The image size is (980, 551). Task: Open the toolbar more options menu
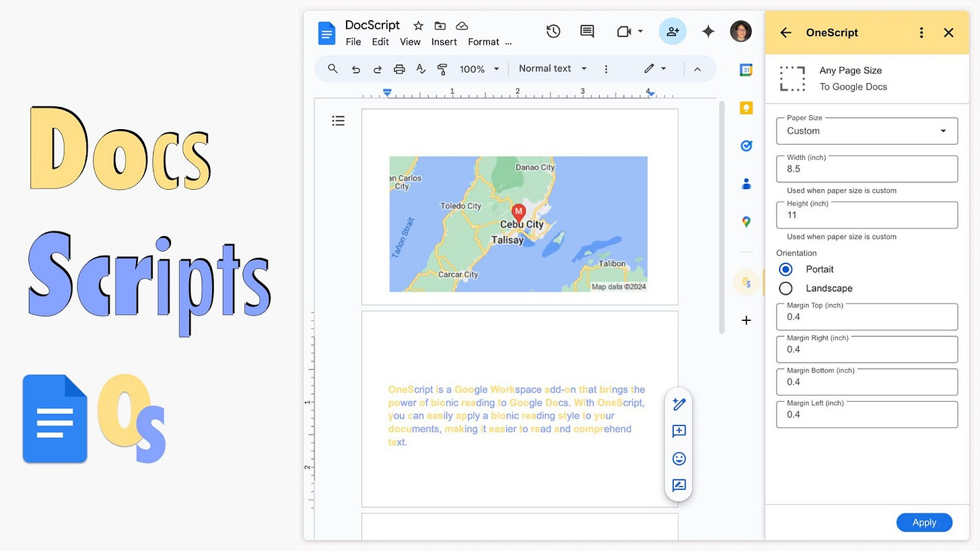coord(606,69)
